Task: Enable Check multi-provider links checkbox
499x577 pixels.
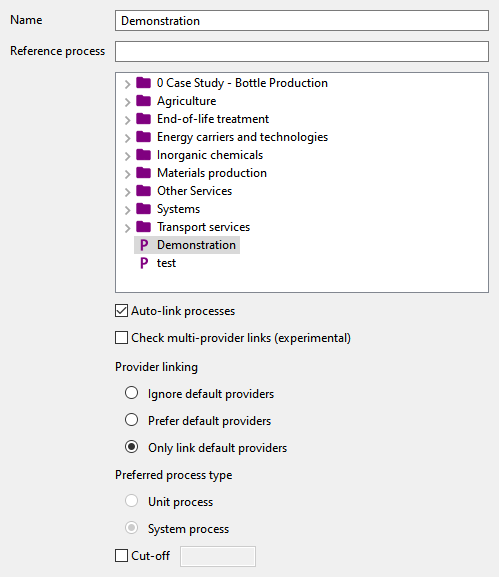Action: 121,337
